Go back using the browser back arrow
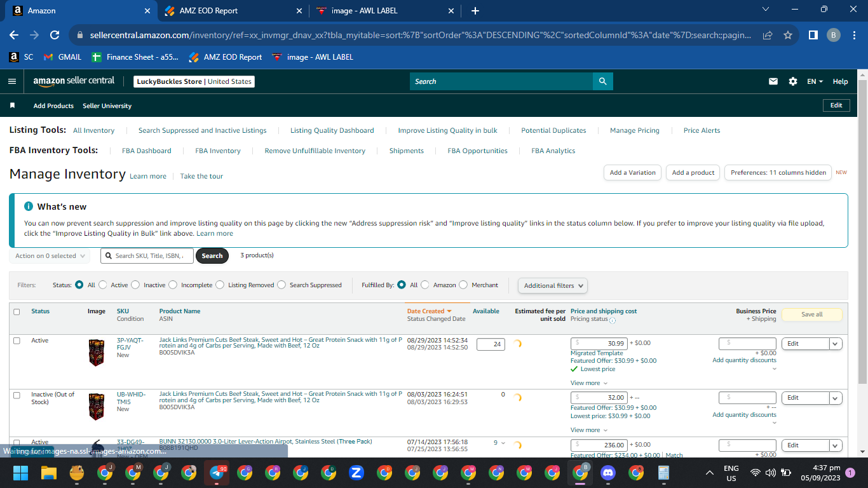Image resolution: width=868 pixels, height=488 pixels. click(14, 35)
